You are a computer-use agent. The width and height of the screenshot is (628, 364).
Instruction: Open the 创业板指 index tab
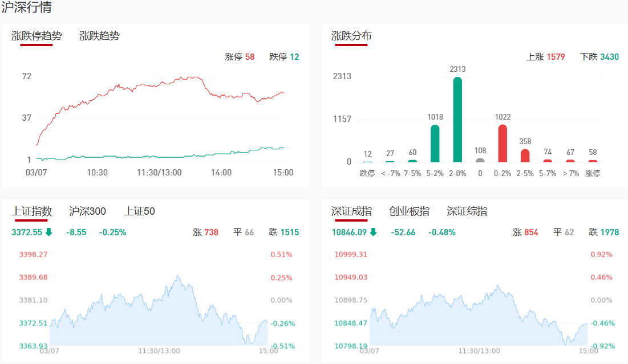tap(409, 211)
